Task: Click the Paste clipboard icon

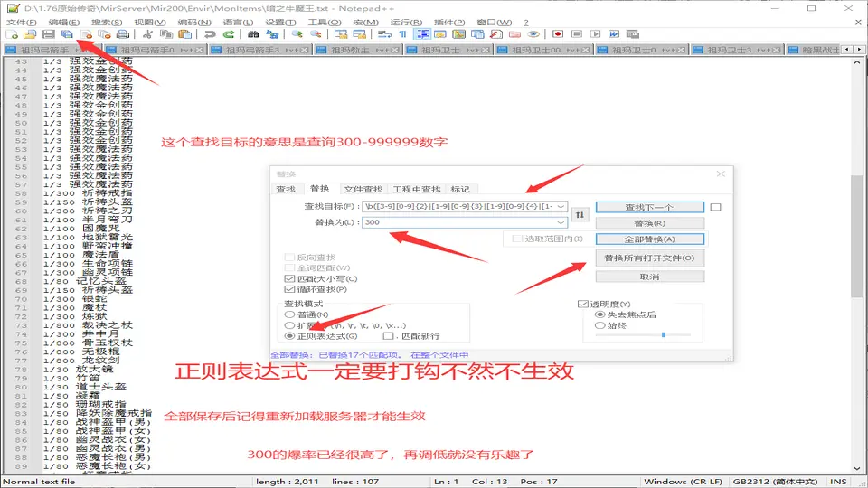Action: (x=184, y=34)
